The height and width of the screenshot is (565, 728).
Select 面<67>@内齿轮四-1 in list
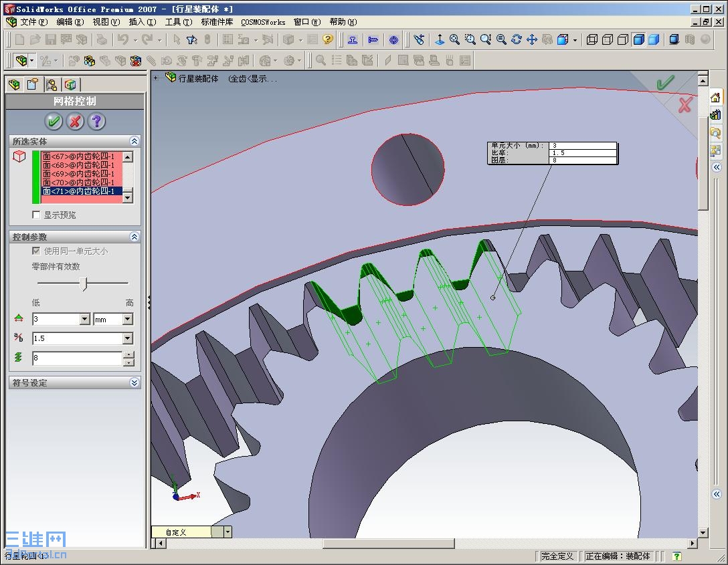(82, 156)
